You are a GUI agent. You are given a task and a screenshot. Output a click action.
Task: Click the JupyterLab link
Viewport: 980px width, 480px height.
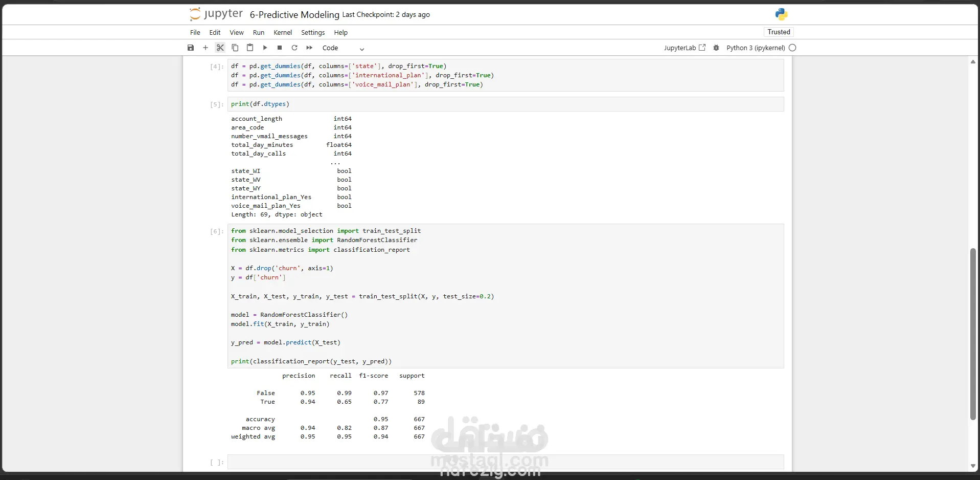tap(685, 48)
